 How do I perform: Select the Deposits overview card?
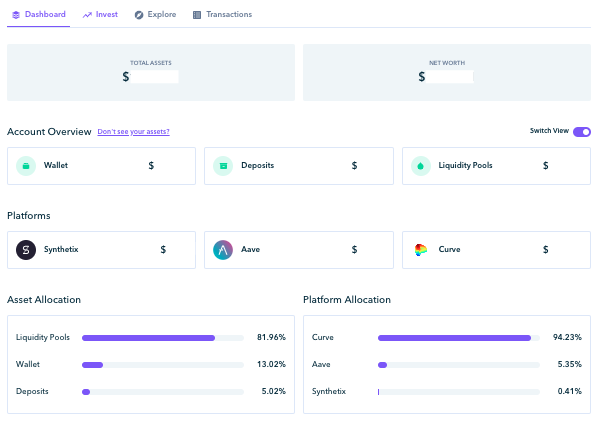click(x=299, y=166)
